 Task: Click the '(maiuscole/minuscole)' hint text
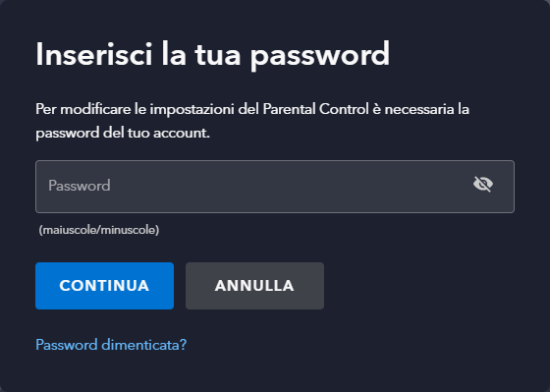pyautogui.click(x=99, y=230)
